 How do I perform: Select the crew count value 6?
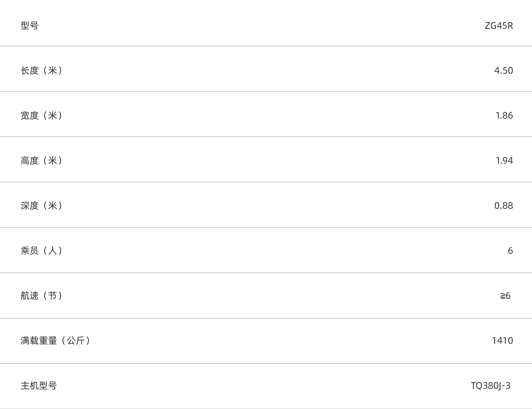click(510, 251)
